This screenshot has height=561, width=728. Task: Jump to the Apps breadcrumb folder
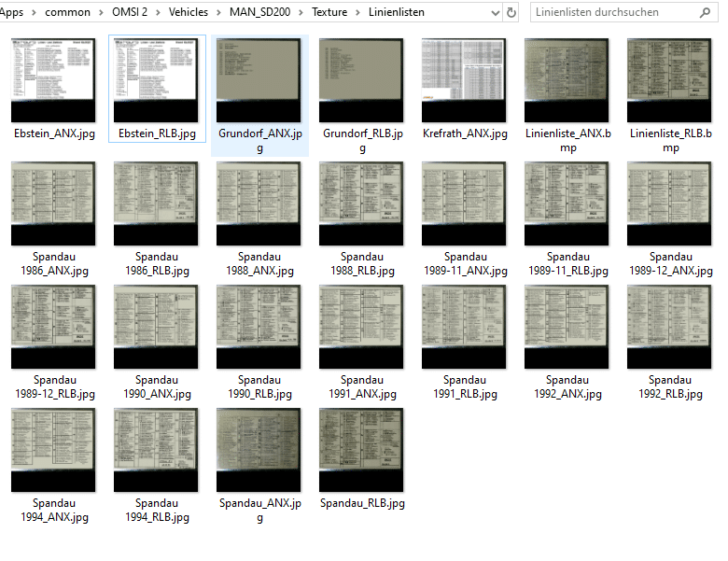click(x=11, y=12)
